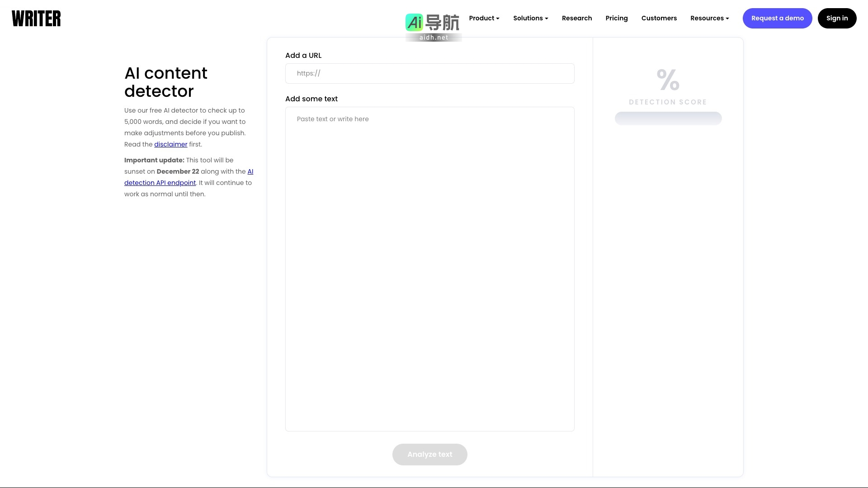The image size is (868, 488).
Task: Open the Solutions dropdown
Action: (530, 18)
